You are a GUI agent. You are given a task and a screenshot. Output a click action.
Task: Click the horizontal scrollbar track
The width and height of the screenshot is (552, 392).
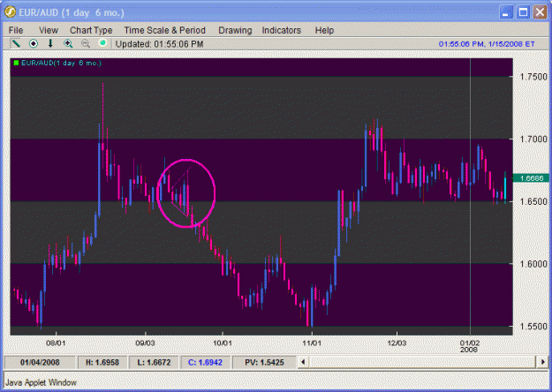(x=422, y=362)
